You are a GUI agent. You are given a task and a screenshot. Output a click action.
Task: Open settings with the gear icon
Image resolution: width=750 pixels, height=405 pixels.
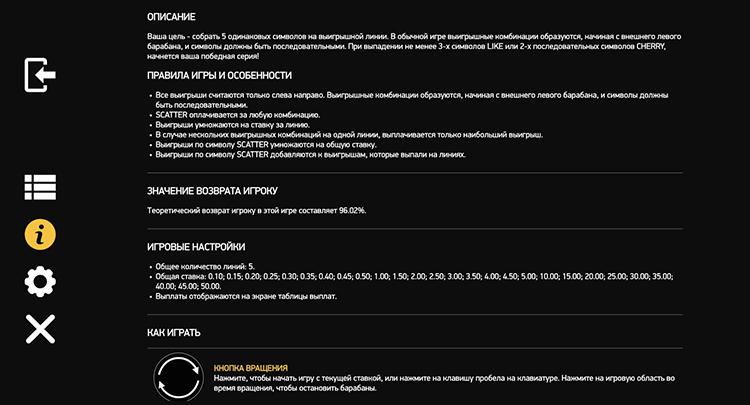point(39,281)
